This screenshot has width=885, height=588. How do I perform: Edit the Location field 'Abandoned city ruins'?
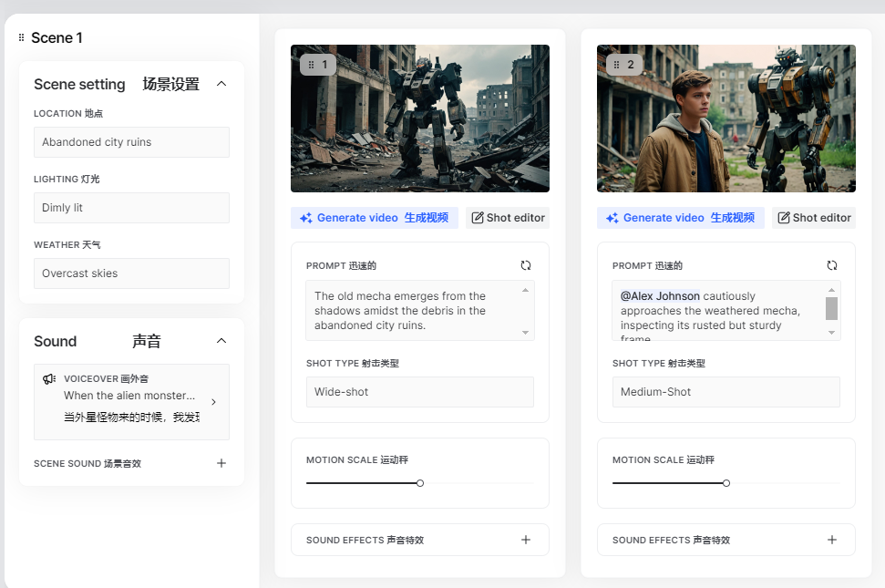131,142
